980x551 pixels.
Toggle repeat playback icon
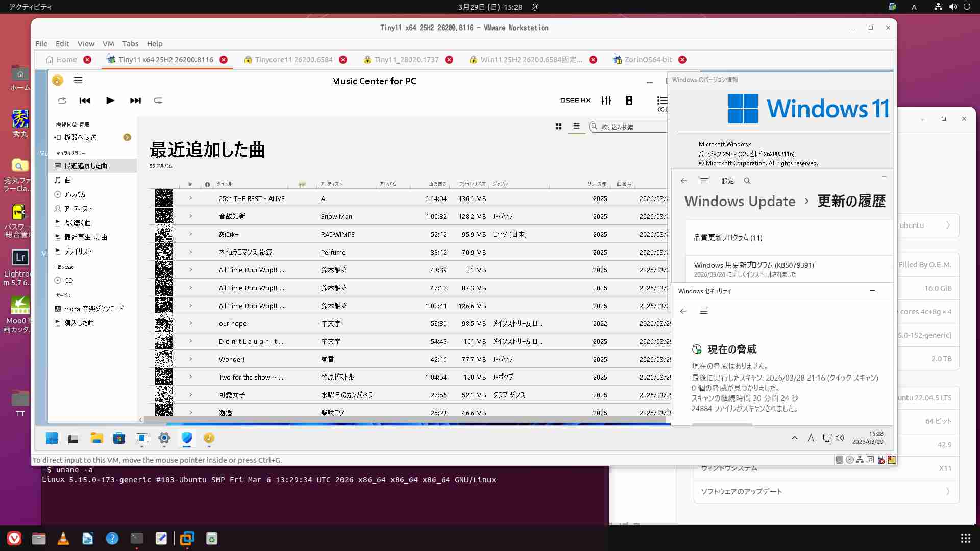[158, 101]
